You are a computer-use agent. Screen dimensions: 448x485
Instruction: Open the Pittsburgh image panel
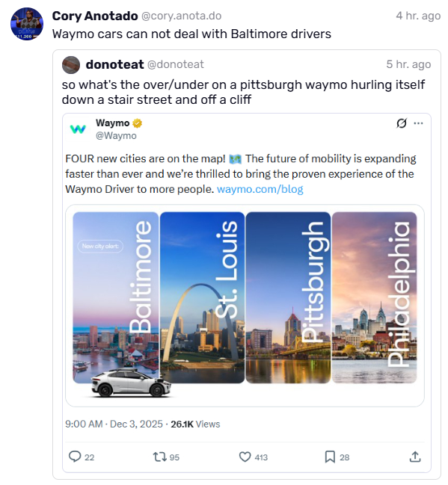pos(288,297)
